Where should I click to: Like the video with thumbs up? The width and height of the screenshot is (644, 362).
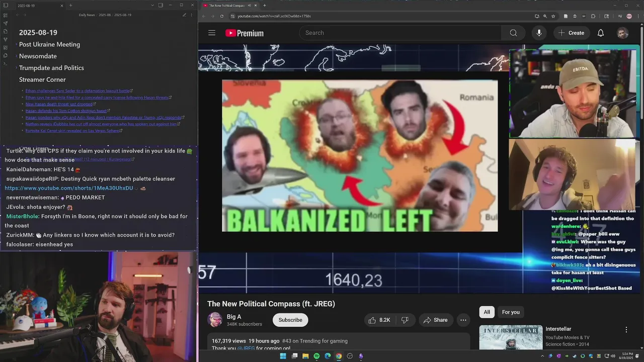tap(379, 320)
